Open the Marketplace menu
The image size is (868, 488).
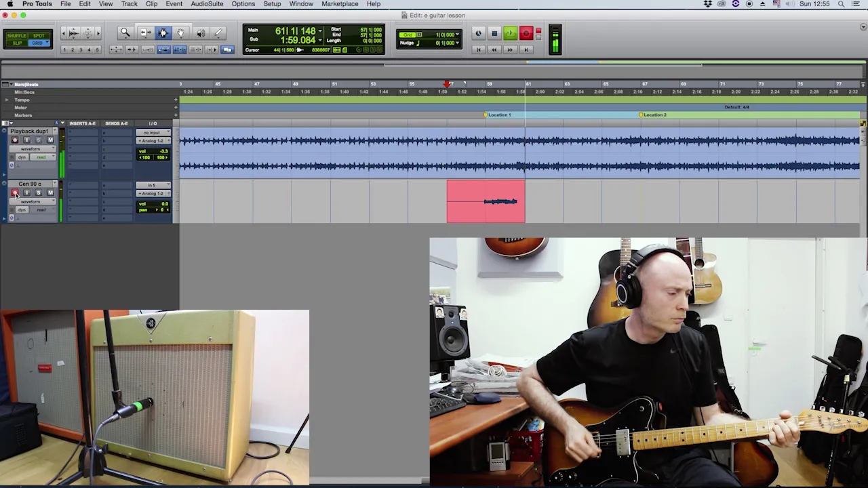tap(340, 4)
